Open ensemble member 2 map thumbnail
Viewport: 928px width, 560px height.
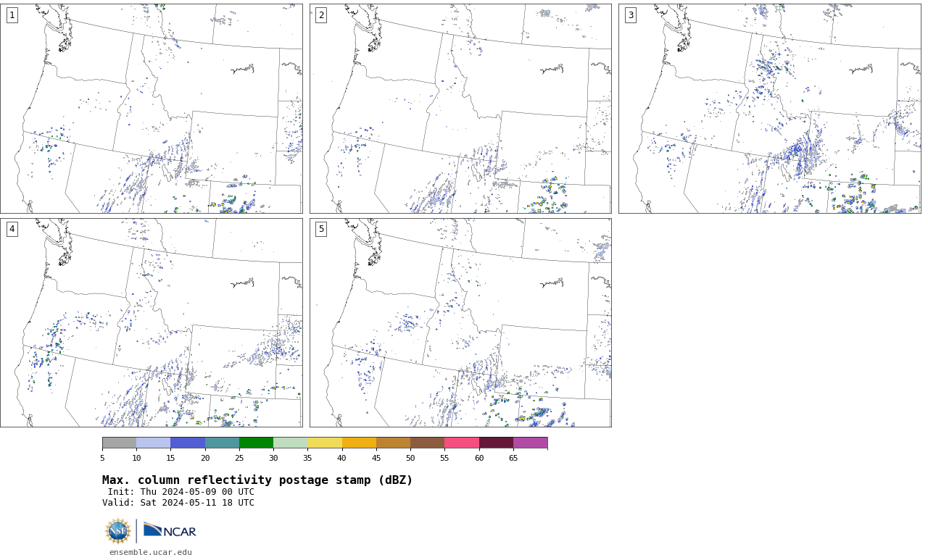pyautogui.click(x=460, y=109)
